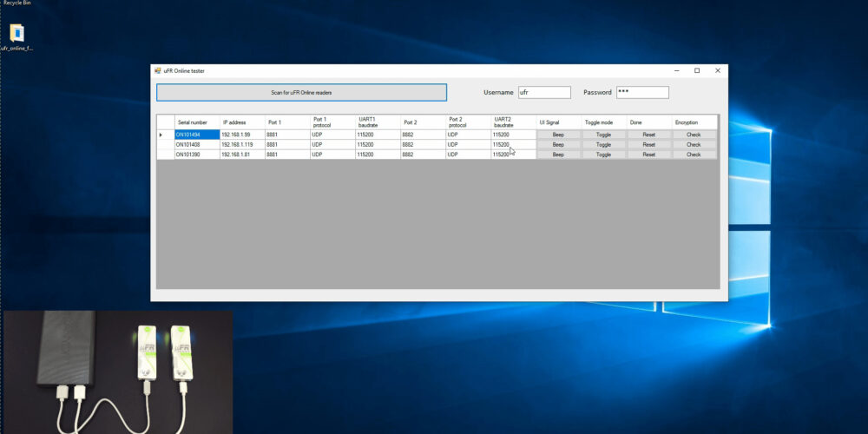
Task: Click the Port 2 column header
Action: (424, 122)
